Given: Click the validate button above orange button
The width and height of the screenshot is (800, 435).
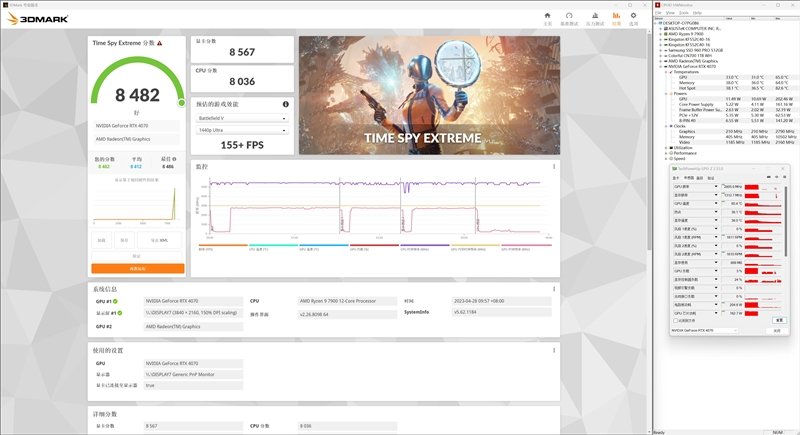Looking at the screenshot, I should 137,256.
